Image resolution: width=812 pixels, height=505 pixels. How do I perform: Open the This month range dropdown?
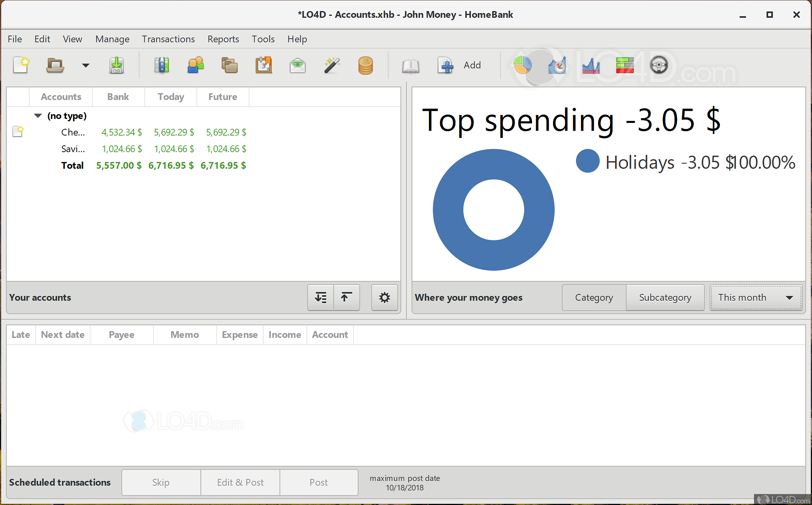point(755,298)
